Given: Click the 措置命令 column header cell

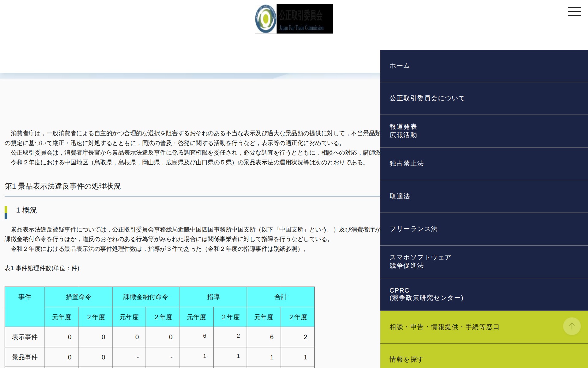Looking at the screenshot, I should pos(78,297).
